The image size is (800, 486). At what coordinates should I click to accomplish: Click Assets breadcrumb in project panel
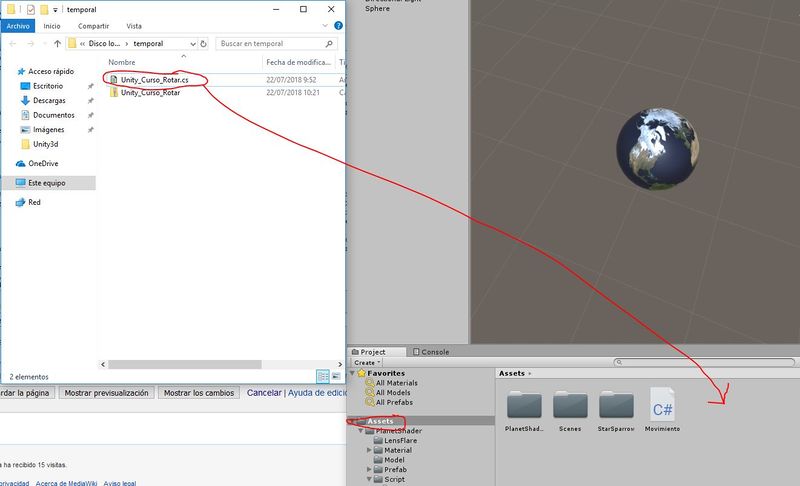512,373
